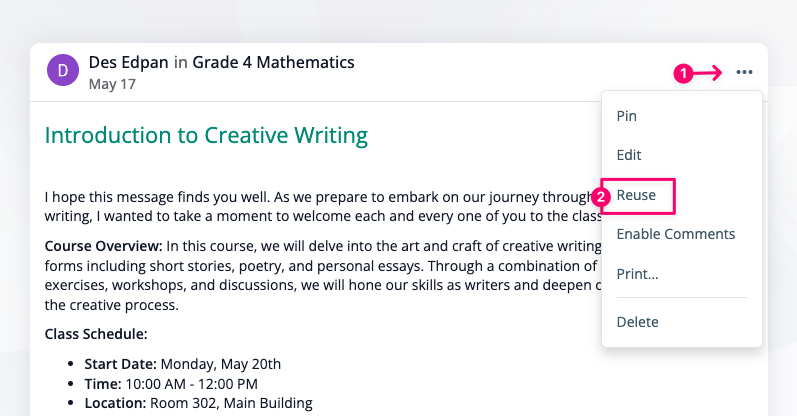The width and height of the screenshot is (797, 416).
Task: Click the May 17 post date
Action: (112, 84)
